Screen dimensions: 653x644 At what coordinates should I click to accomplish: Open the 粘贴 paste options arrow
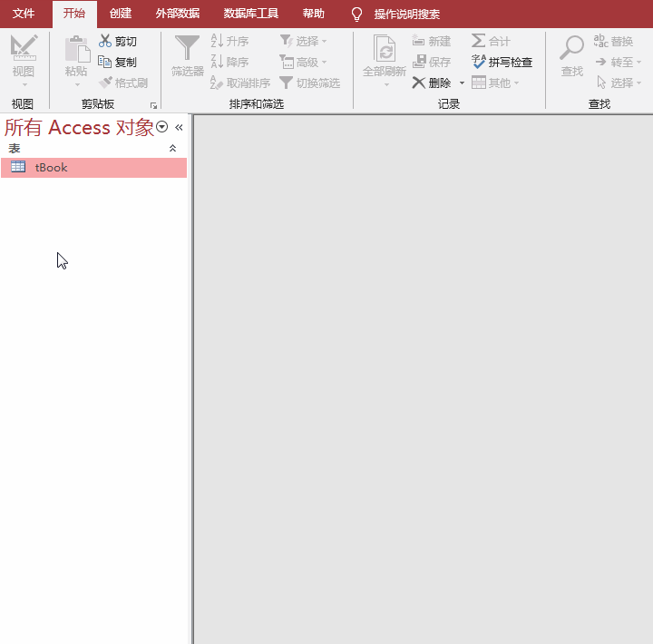[x=77, y=85]
